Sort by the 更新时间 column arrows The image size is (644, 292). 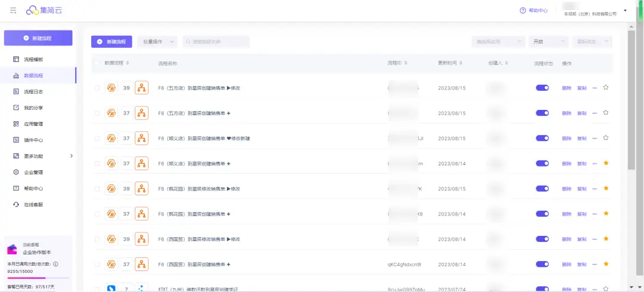[x=460, y=63]
